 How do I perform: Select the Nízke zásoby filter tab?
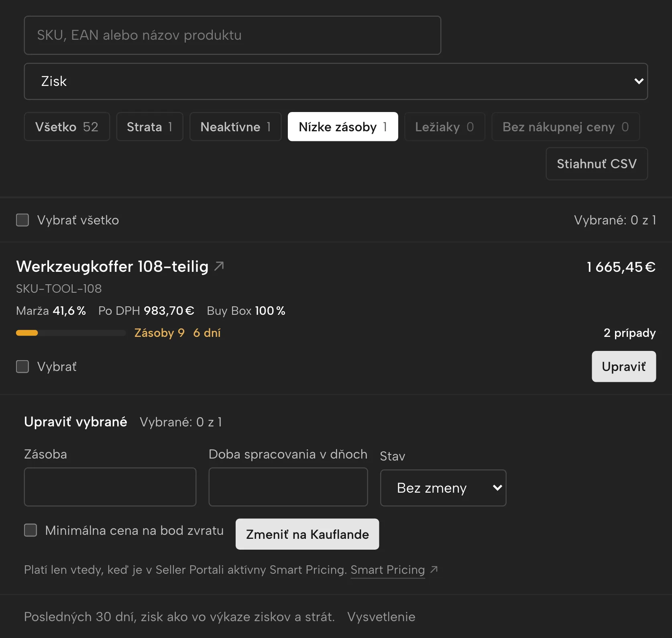tap(343, 127)
